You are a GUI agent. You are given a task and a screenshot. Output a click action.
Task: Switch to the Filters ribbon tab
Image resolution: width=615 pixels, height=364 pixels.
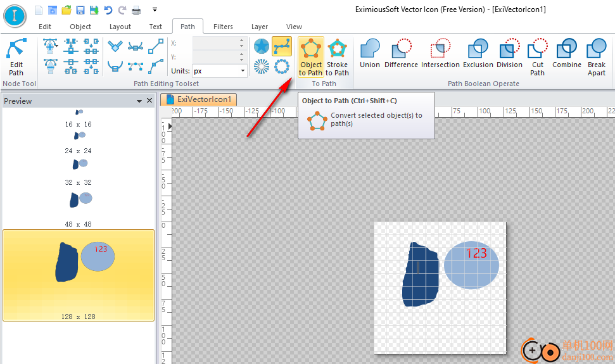point(223,27)
